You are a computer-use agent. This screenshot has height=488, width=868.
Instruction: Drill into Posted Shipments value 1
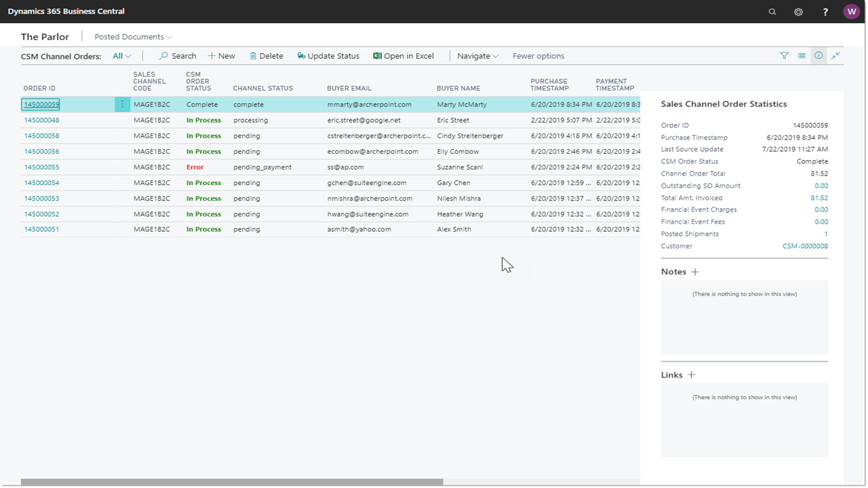click(826, 234)
